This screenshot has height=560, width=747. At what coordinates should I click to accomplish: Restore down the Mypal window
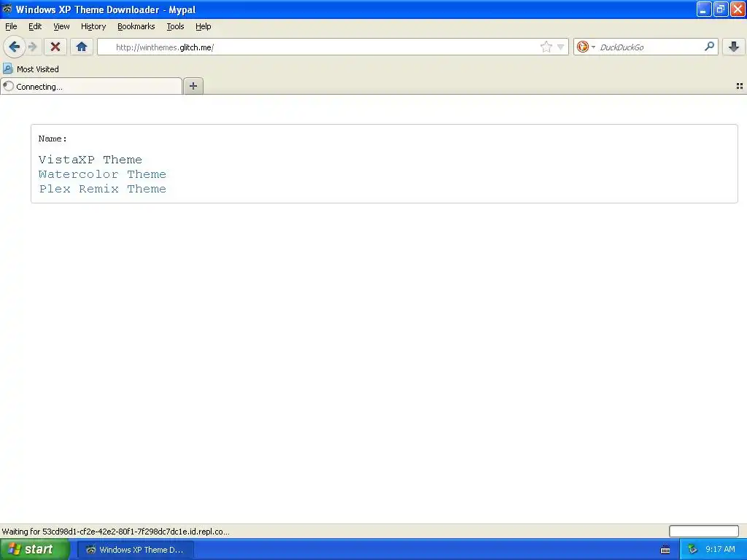tap(720, 9)
